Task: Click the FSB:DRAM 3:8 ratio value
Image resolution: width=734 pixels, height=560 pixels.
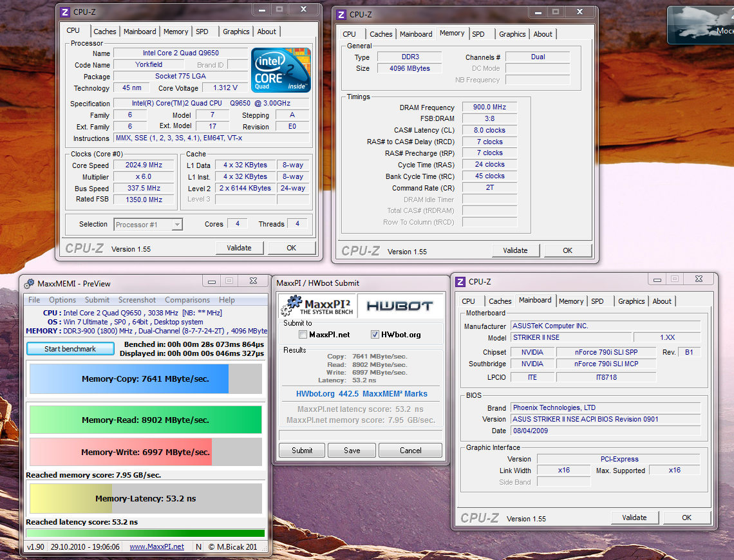Action: (489, 119)
